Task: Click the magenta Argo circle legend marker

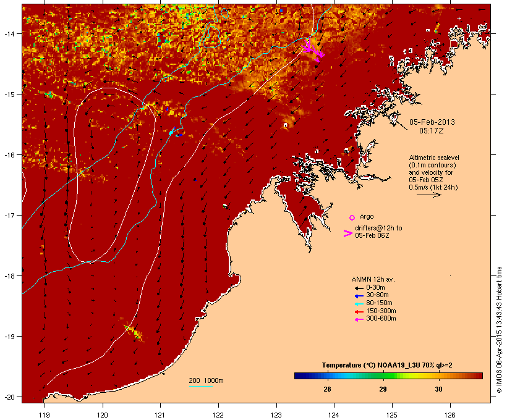Action: click(352, 217)
